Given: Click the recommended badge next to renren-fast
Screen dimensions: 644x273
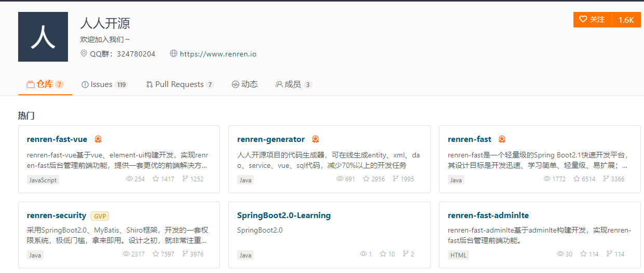Looking at the screenshot, I should tap(502, 139).
